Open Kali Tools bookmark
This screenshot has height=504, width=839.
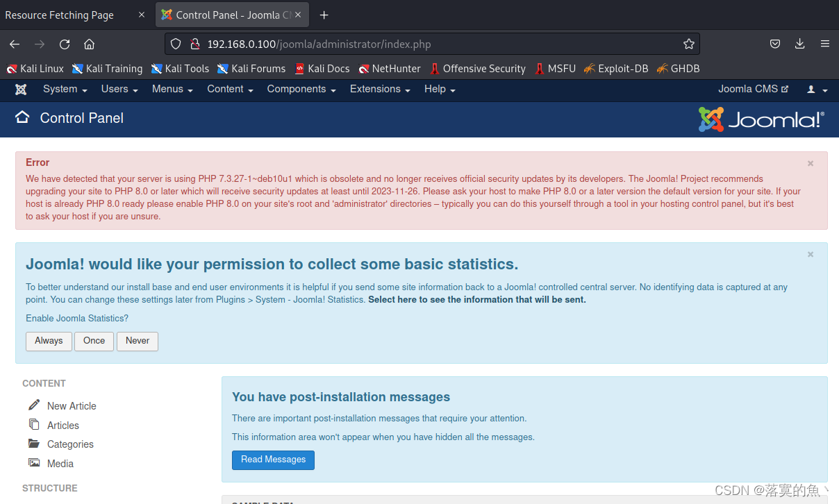180,69
